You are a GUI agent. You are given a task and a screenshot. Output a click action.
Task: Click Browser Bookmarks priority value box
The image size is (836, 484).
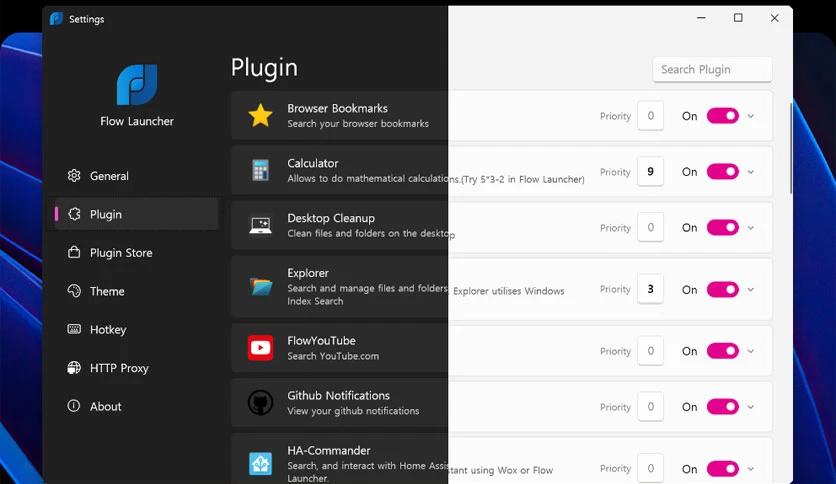pos(650,116)
